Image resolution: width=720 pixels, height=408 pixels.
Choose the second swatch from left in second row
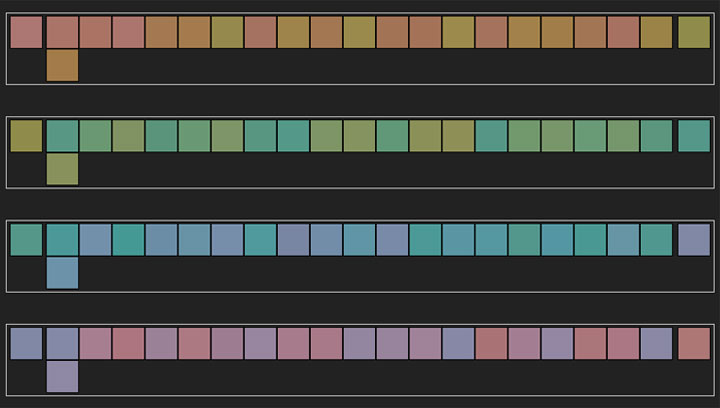62,136
